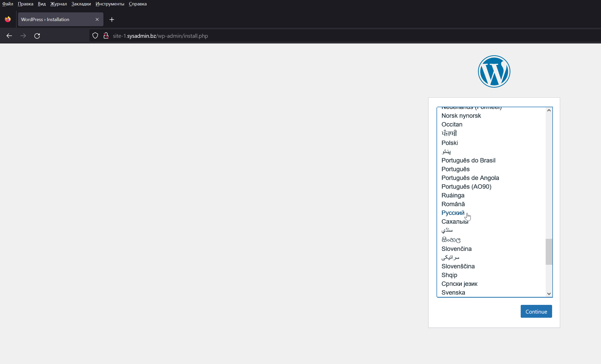The height and width of the screenshot is (364, 601).
Task: Select Română language
Action: (x=491, y=204)
